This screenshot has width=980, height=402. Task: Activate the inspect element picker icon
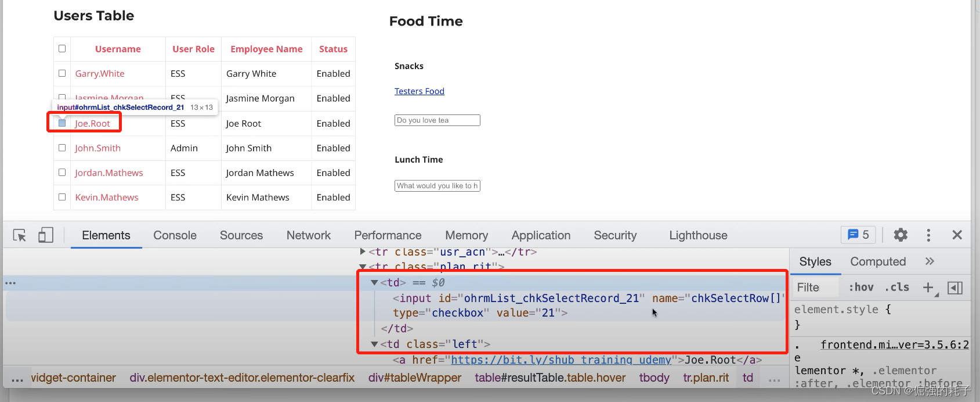20,235
